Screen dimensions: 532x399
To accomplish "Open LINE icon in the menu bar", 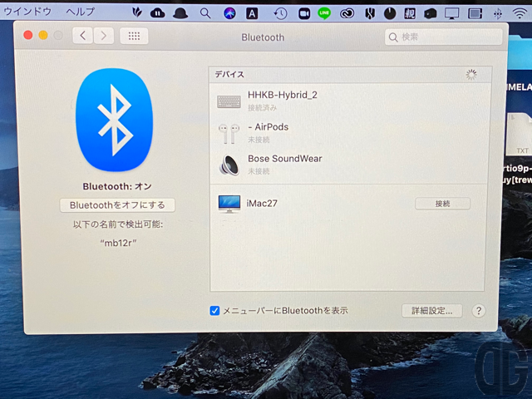I will 324,13.
